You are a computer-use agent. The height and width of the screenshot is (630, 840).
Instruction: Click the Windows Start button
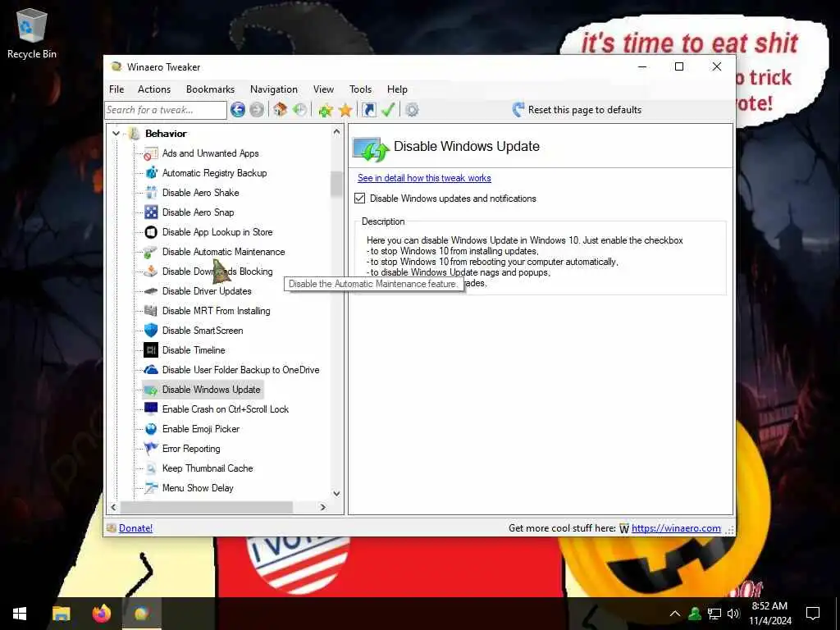pos(20,614)
